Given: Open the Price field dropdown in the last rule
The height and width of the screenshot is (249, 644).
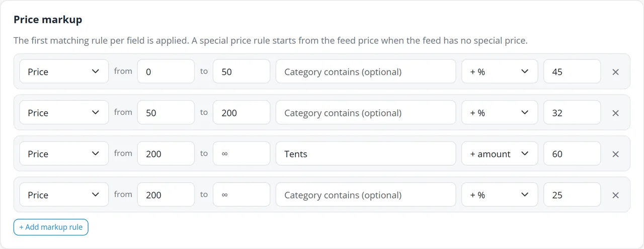Looking at the screenshot, I should pos(64,195).
